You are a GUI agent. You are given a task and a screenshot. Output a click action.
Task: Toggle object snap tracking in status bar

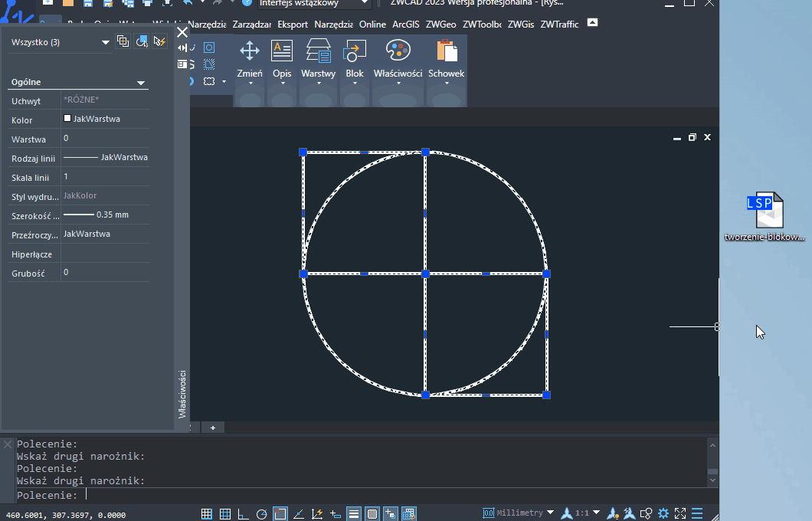pyautogui.click(x=298, y=514)
